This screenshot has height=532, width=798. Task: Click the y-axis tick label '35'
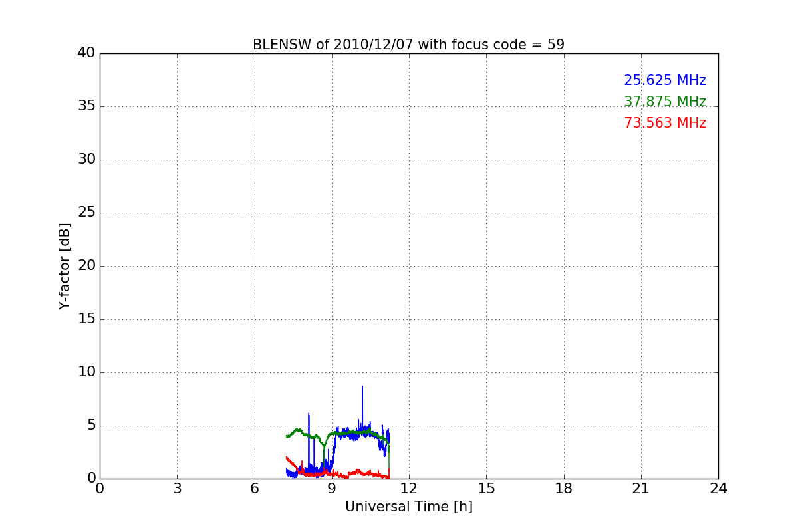[86, 106]
